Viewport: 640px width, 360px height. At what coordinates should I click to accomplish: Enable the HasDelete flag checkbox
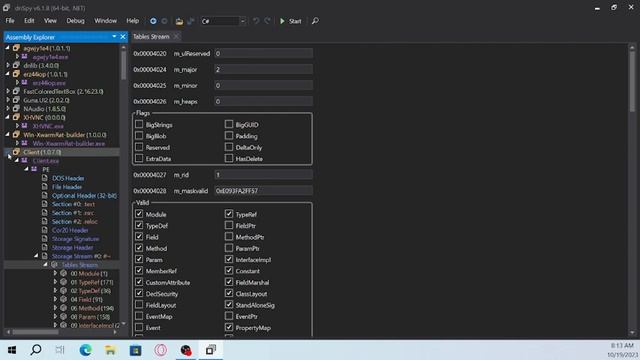229,158
